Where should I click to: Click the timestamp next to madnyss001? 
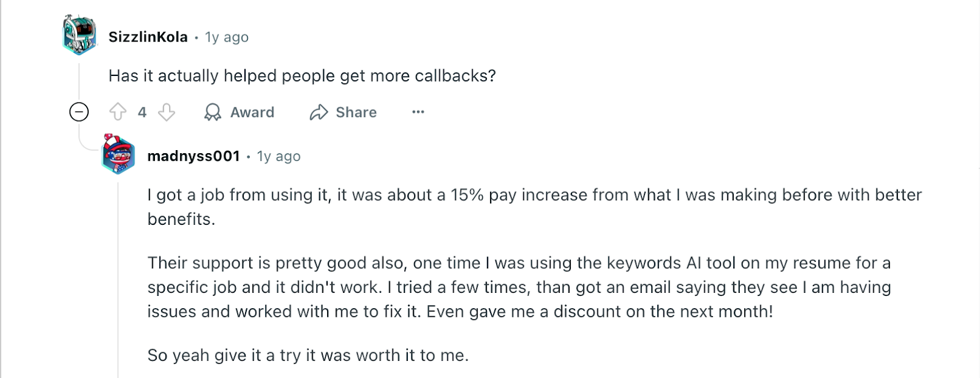[279, 157]
